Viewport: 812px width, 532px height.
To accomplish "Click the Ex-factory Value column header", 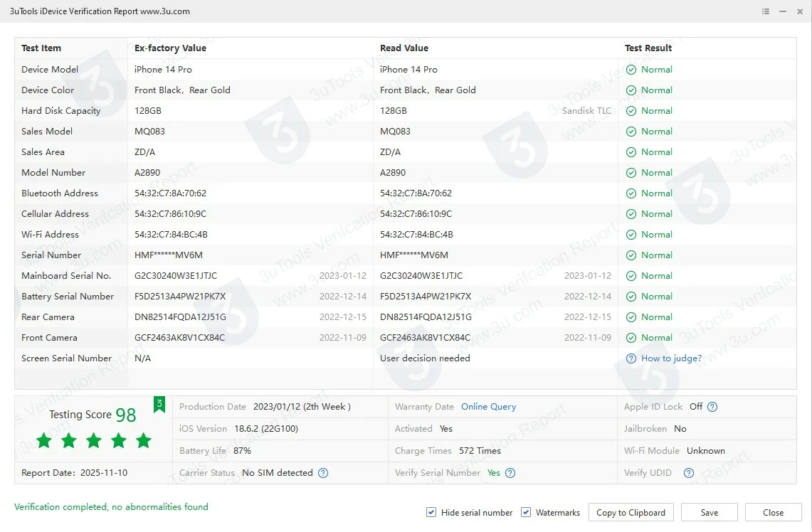I will coord(170,48).
